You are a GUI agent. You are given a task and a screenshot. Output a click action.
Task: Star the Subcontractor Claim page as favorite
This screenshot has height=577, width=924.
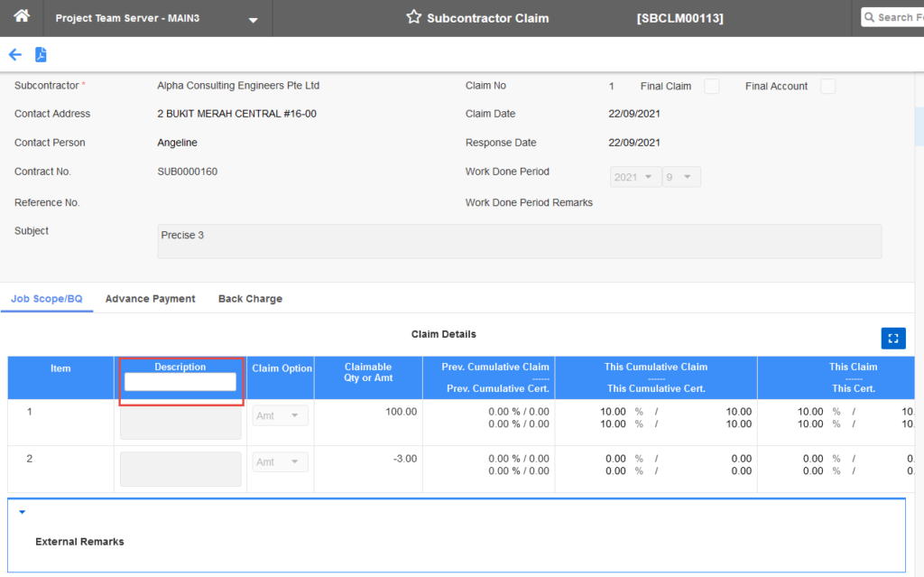[413, 16]
